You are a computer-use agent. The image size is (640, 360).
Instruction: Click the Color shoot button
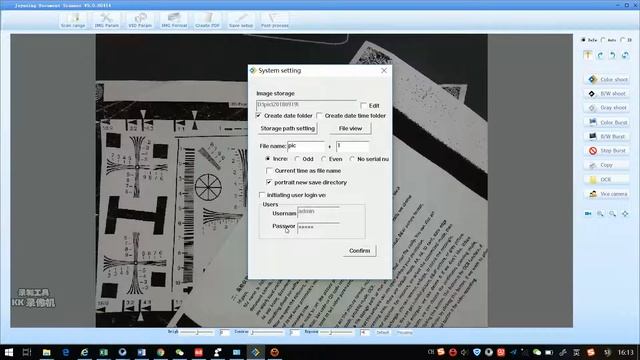607,79
